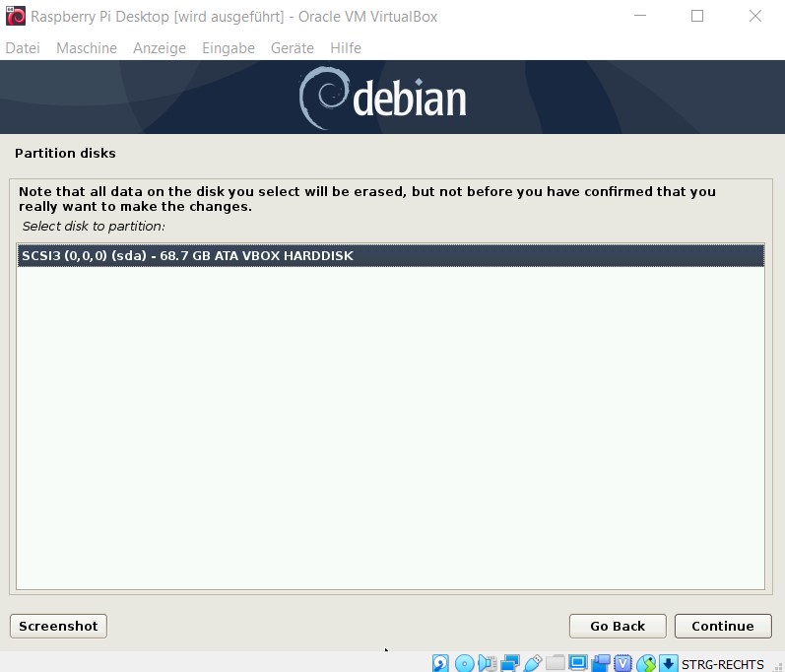Image resolution: width=785 pixels, height=672 pixels.
Task: Click the display status icon
Action: click(578, 663)
